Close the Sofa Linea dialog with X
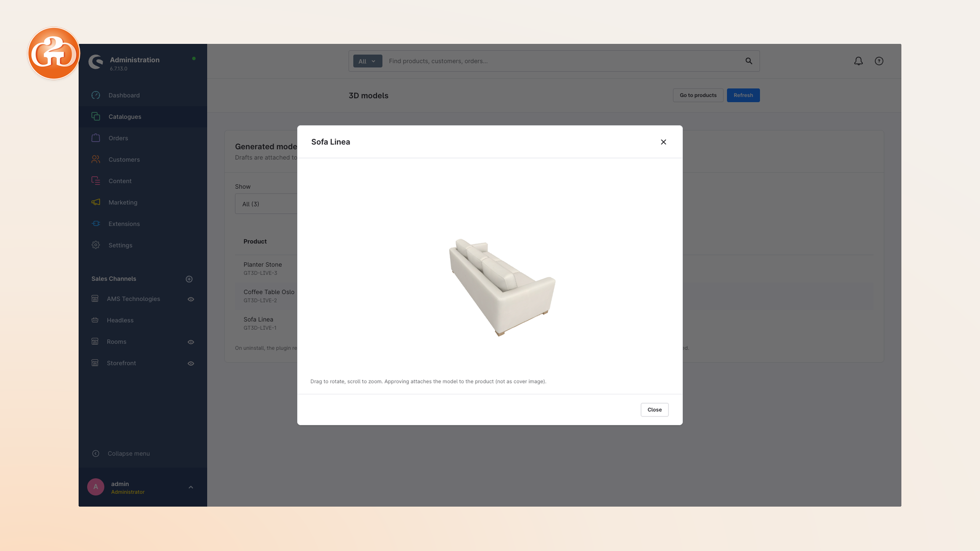Viewport: 980px width, 551px height. [x=664, y=142]
